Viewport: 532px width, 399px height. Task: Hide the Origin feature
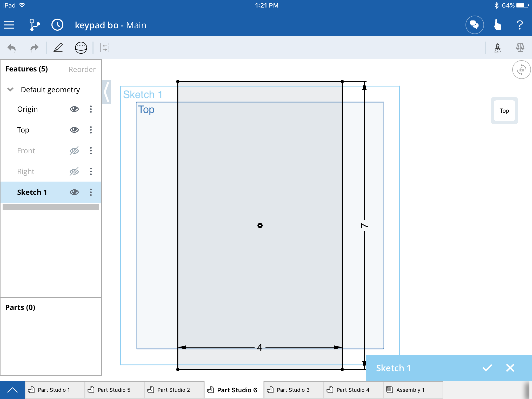click(x=74, y=109)
